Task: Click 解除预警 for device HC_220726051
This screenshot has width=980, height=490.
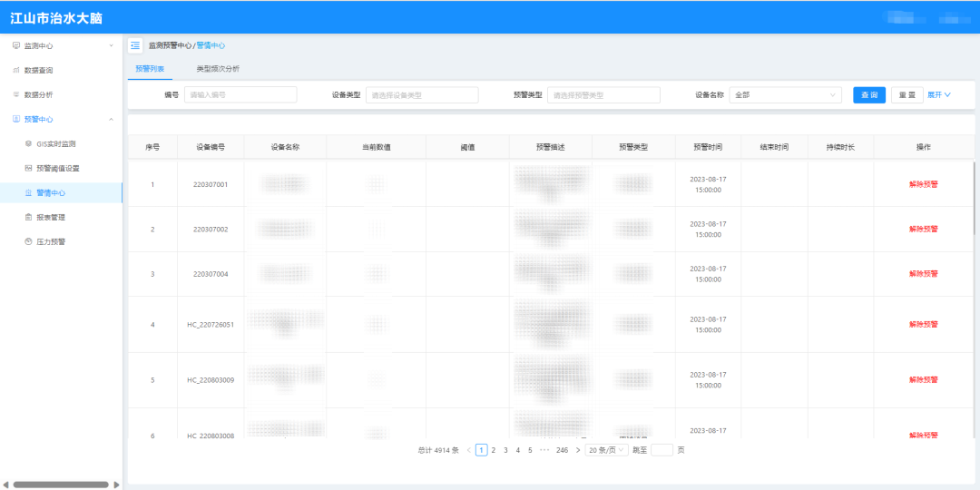Action: [x=923, y=324]
